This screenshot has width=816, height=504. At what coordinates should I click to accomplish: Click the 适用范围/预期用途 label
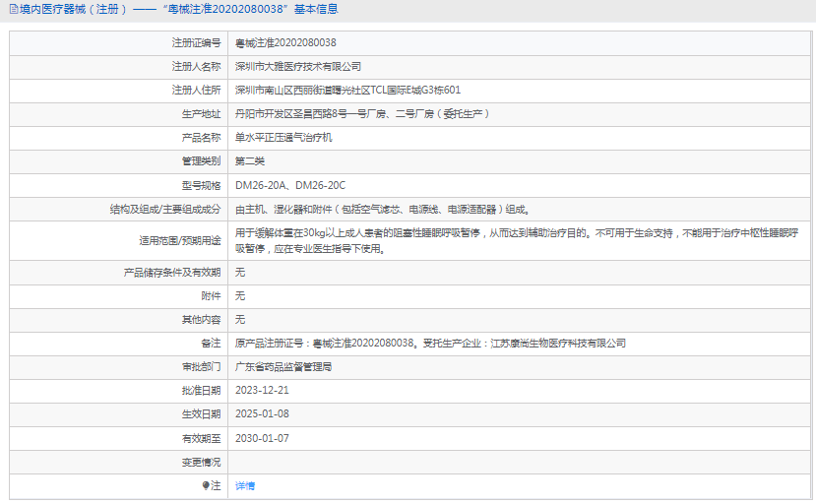180,240
